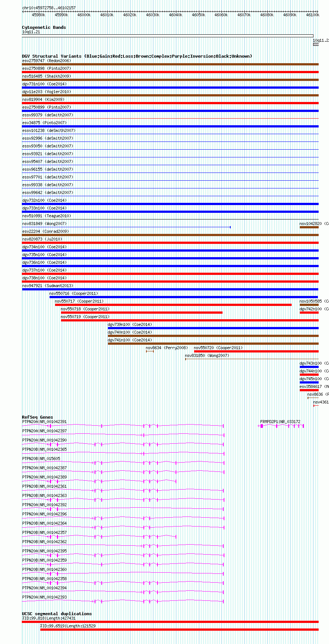The height and width of the screenshot is (644, 329).
Task: Open nsv550716 (Cooper2011) variant
Action: [74, 293]
